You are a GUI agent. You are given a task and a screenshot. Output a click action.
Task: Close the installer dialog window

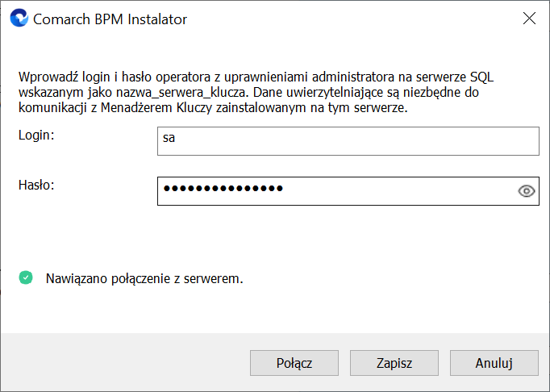point(529,19)
